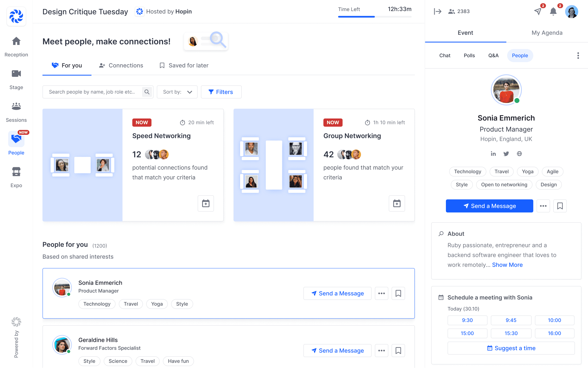588x368 pixels.
Task: Bookmark Sonia Emmerich in people list
Action: (x=398, y=293)
